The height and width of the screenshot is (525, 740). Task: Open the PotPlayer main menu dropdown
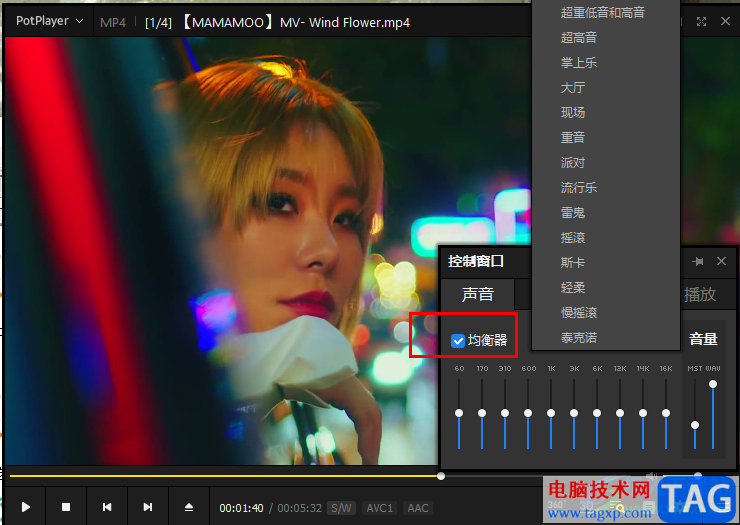click(x=50, y=21)
